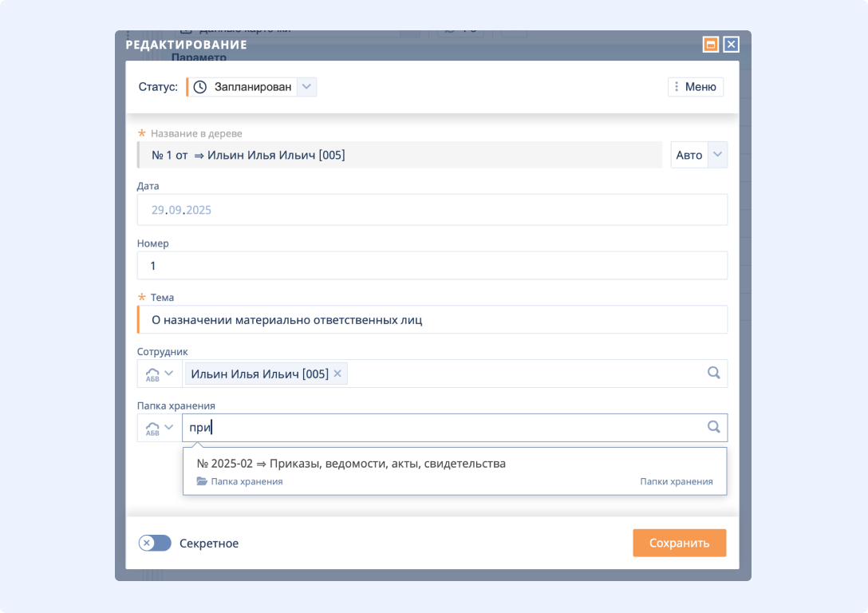Click the Название в дереве field
This screenshot has width=868, height=613.
coord(399,156)
